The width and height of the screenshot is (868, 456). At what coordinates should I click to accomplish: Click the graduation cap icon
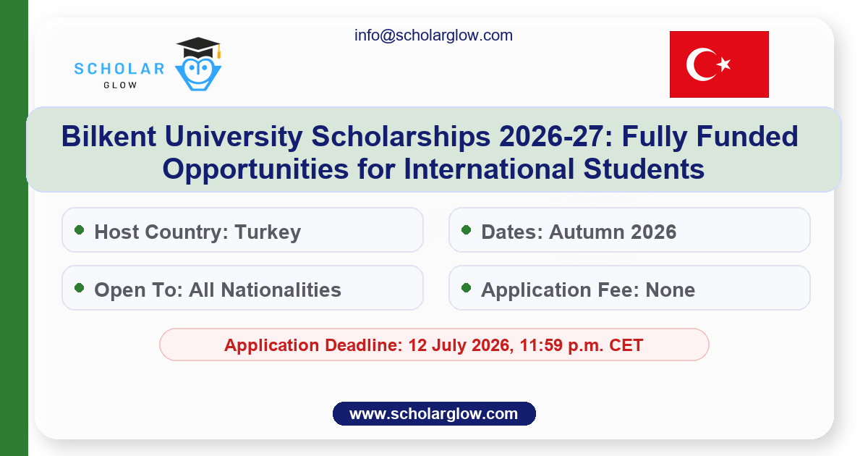click(197, 47)
